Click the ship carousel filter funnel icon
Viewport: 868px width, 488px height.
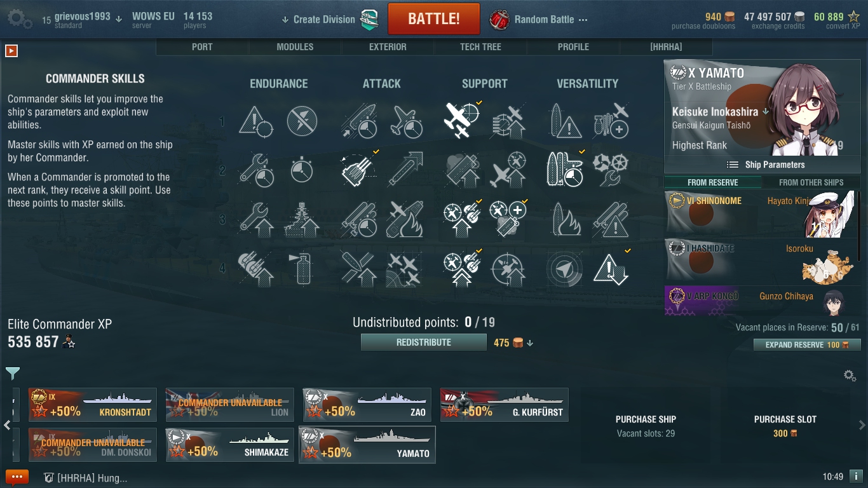13,373
